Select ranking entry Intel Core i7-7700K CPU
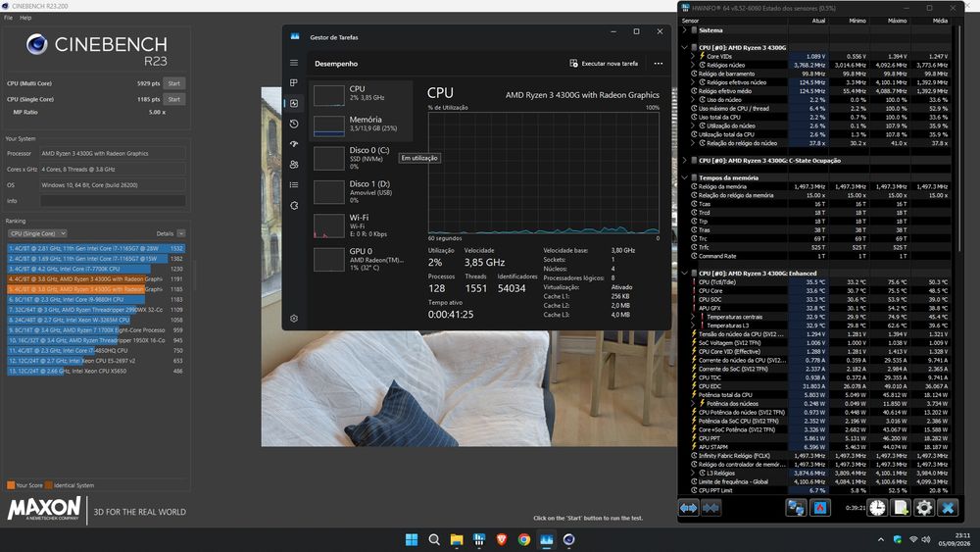The height and width of the screenshot is (552, 980). tap(96, 269)
